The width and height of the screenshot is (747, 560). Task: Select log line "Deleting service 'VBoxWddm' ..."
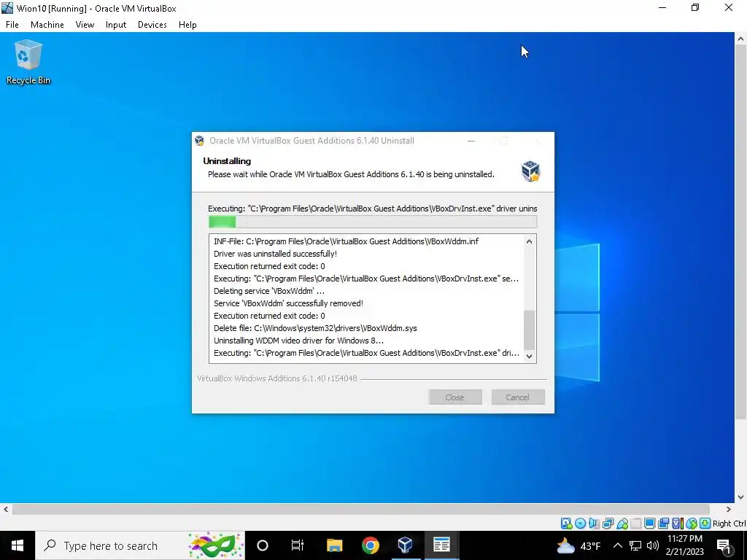click(268, 291)
